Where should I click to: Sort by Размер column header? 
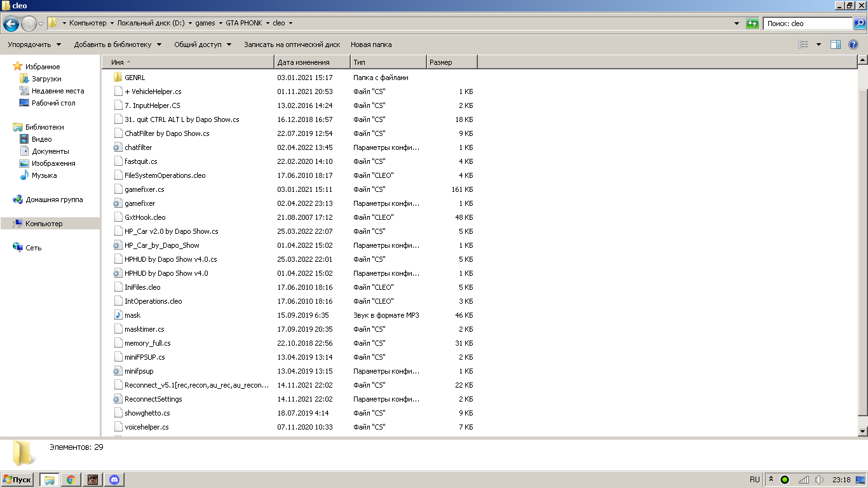coord(452,62)
